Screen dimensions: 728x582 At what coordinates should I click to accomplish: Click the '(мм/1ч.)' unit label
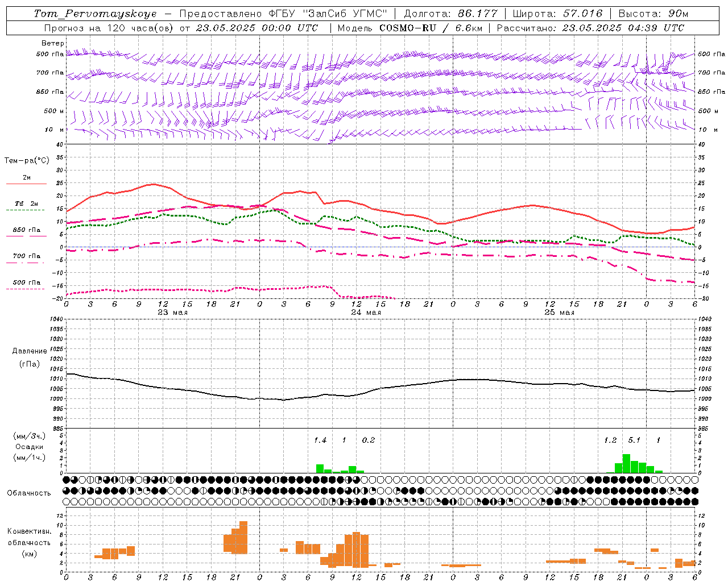point(29,458)
